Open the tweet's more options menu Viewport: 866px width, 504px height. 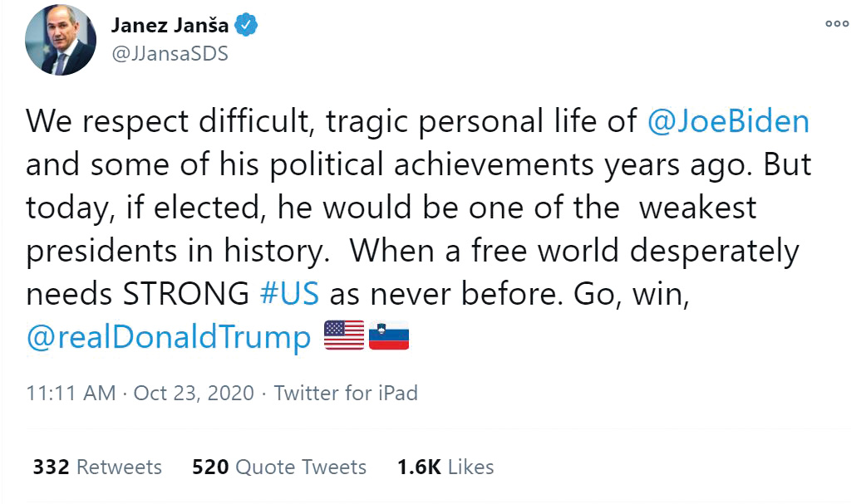tap(837, 24)
